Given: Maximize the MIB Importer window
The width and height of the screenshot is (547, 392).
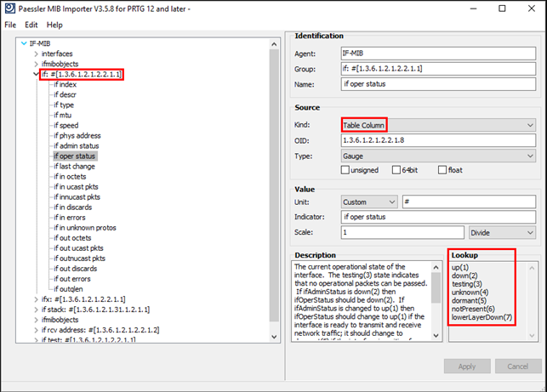Looking at the screenshot, I should coord(502,9).
